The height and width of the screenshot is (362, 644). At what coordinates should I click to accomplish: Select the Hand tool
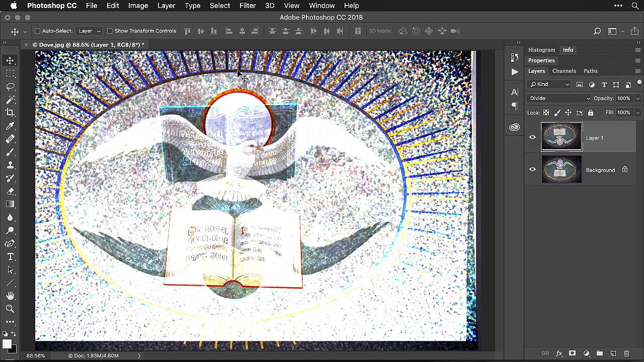[10, 296]
